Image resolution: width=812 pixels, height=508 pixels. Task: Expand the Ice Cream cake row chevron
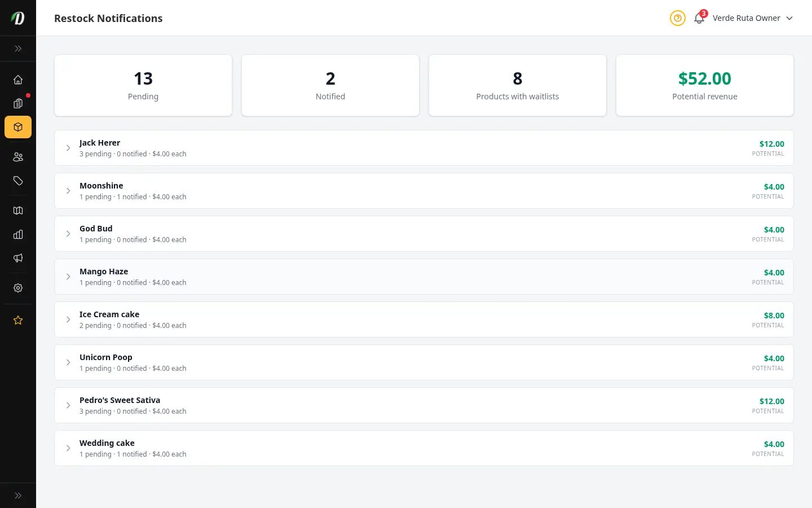coord(68,319)
